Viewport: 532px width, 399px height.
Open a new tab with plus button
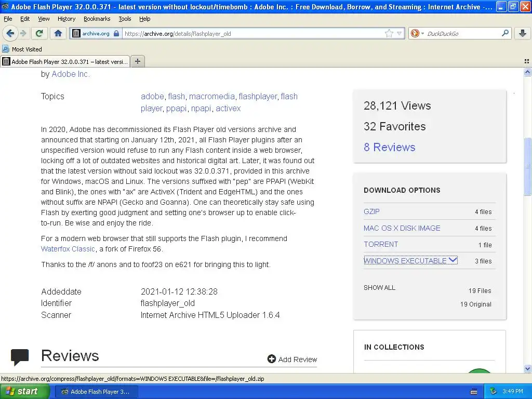tap(137, 61)
